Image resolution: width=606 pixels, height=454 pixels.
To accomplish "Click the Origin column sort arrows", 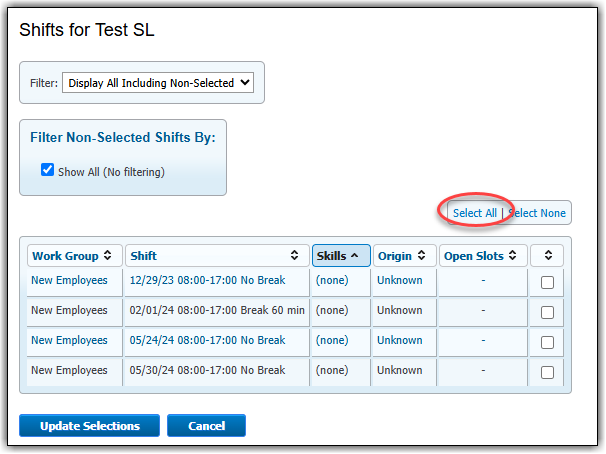I will tap(421, 256).
